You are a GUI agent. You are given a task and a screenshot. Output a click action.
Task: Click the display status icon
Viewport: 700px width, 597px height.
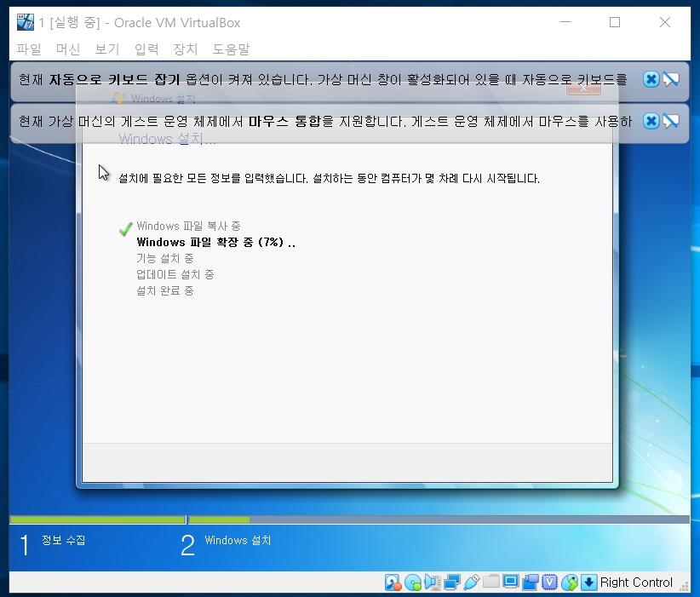[x=511, y=582]
